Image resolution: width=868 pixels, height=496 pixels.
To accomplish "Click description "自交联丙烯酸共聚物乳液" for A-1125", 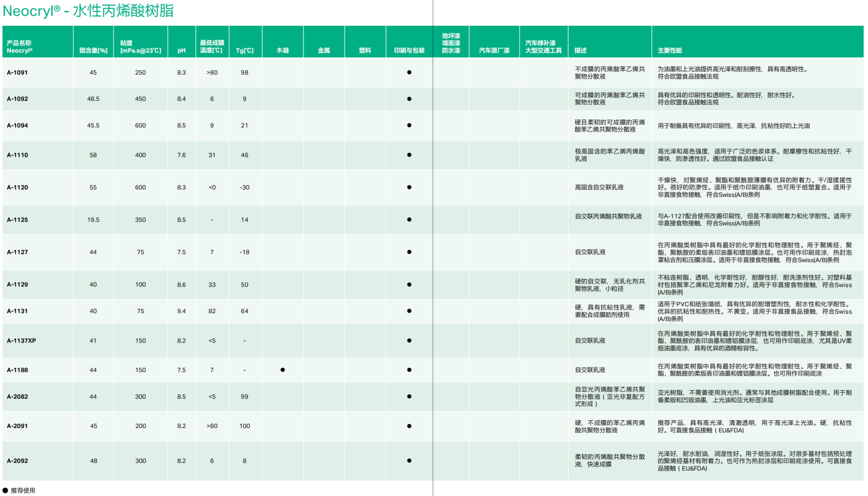I will click(x=608, y=217).
